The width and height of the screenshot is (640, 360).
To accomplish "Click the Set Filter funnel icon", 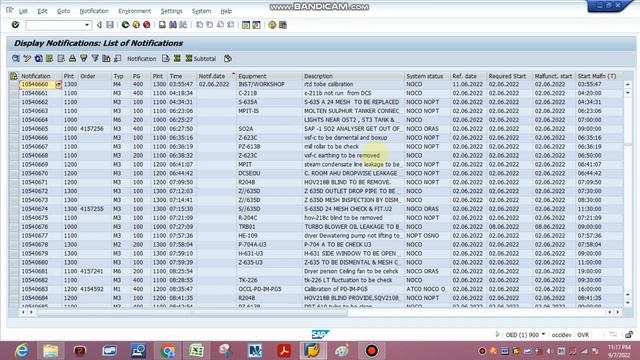I will pos(95,59).
